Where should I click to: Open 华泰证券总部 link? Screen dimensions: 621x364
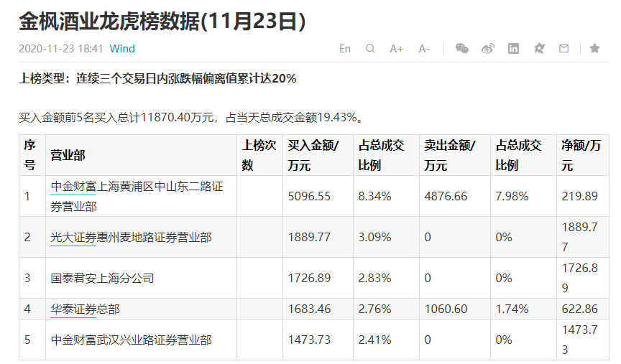[x=85, y=309]
